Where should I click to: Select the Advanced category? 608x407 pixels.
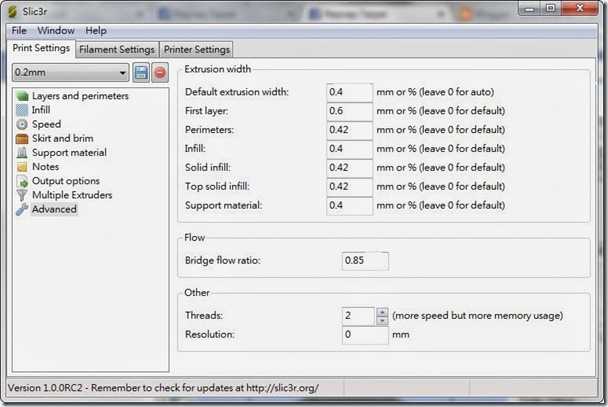(x=54, y=209)
